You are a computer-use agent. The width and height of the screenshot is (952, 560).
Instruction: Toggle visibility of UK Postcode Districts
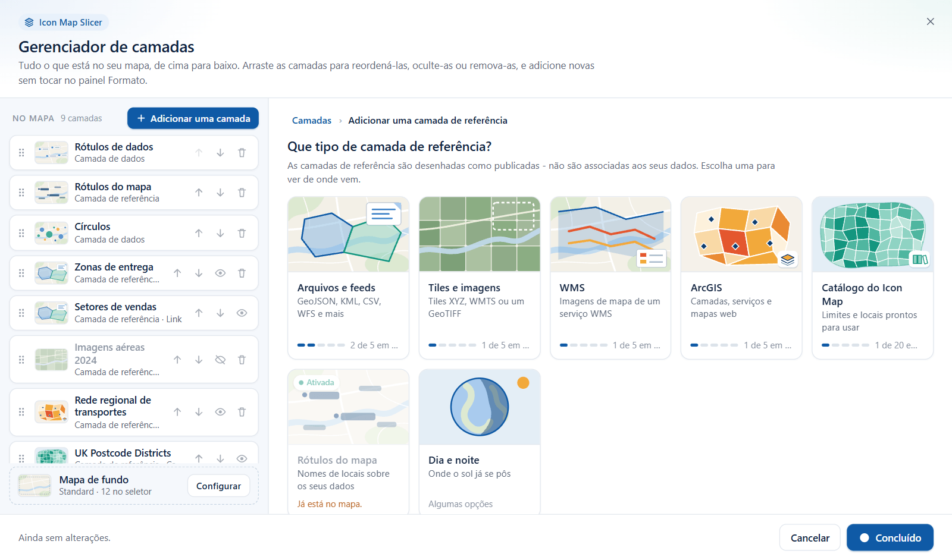[242, 458]
